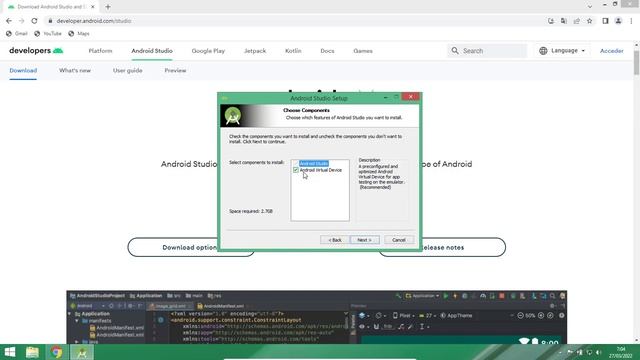Click the taskbar network icon

589,352
